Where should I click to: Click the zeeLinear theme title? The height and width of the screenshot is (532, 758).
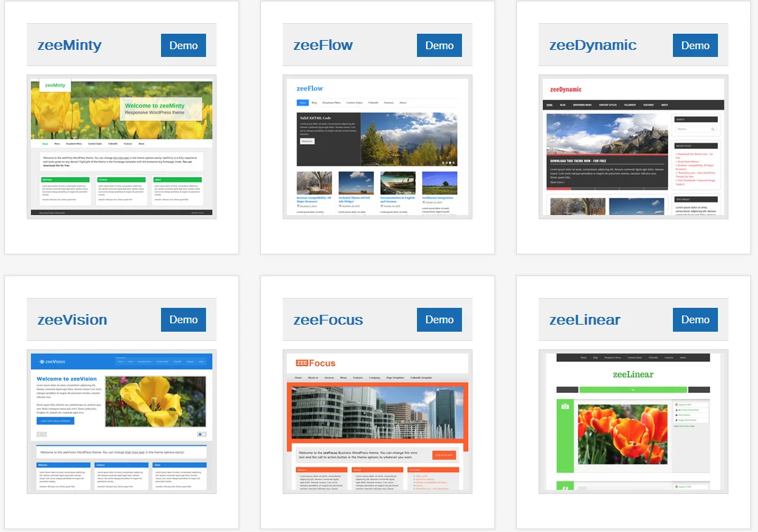[x=584, y=319]
